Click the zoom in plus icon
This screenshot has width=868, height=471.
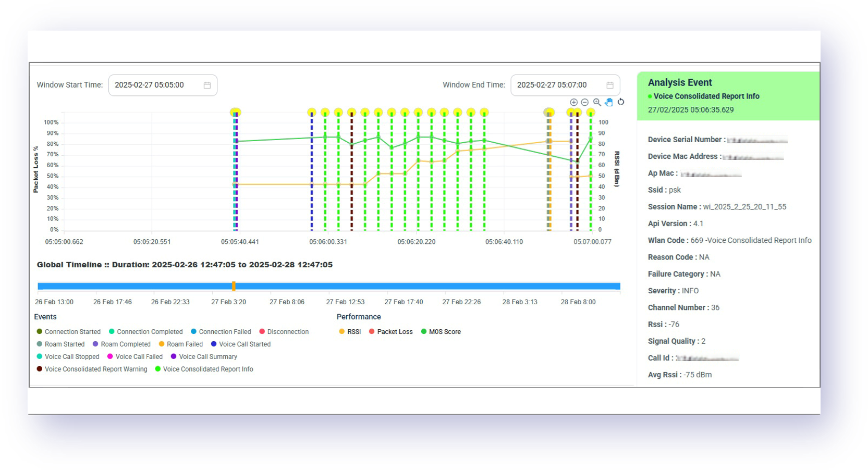[x=573, y=103]
